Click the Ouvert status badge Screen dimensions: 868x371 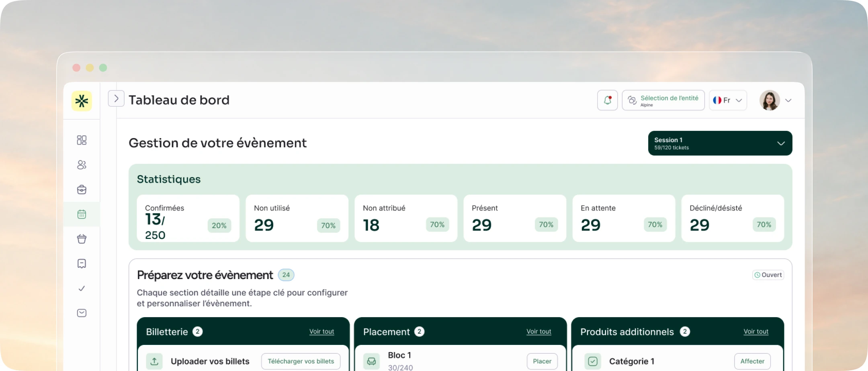click(768, 275)
